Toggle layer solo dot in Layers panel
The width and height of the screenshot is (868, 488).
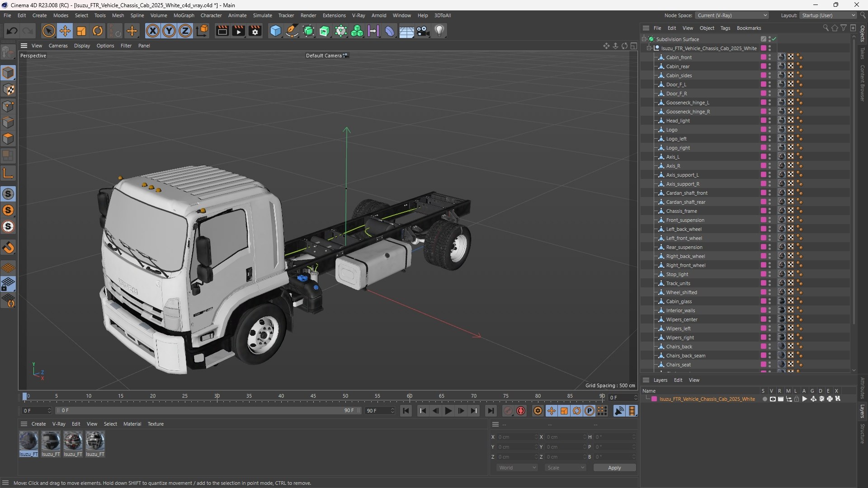[x=764, y=399]
